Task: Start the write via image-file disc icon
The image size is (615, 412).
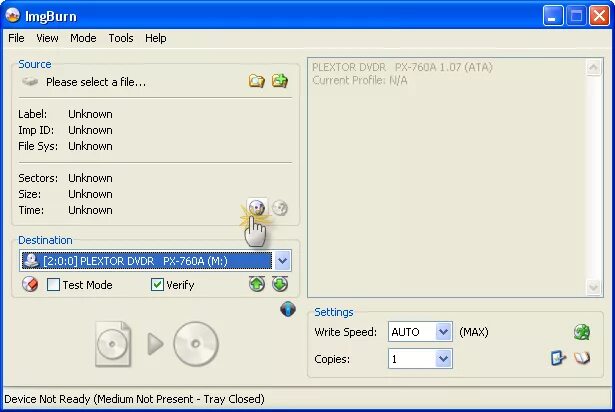Action: tap(113, 344)
